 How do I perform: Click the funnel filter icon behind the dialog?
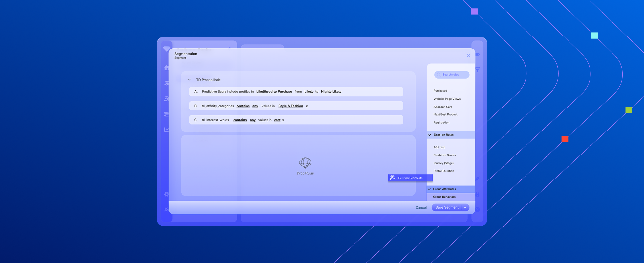coord(478,69)
